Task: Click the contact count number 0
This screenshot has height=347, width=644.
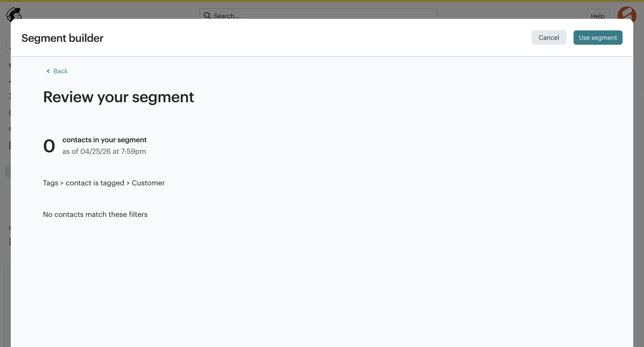Action: pos(49,146)
